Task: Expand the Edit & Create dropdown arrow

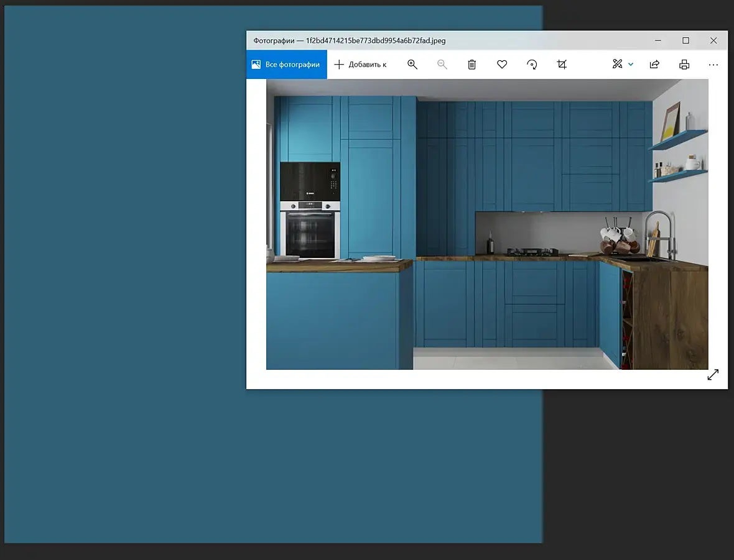Action: (631, 65)
